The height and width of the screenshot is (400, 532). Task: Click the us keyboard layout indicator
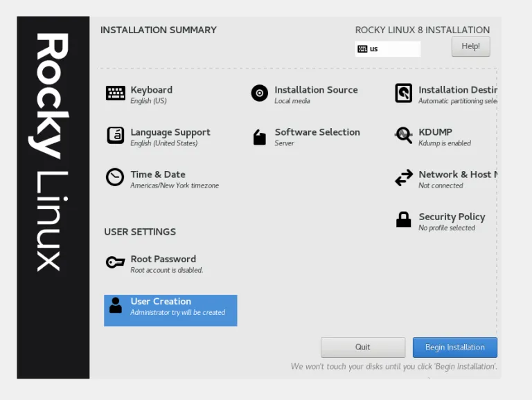[x=387, y=49]
